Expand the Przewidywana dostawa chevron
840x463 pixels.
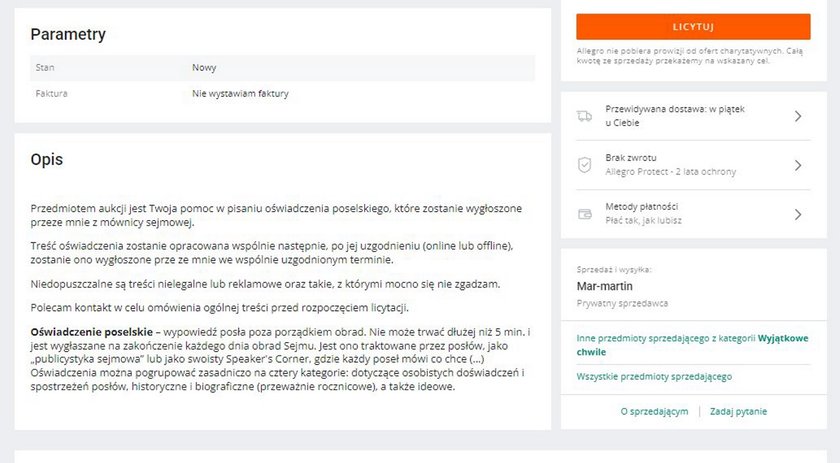pyautogui.click(x=798, y=116)
